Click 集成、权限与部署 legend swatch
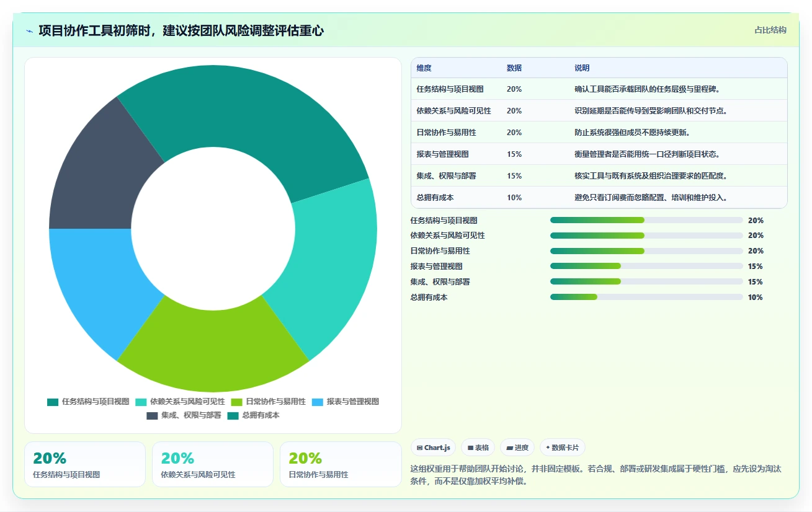 coord(152,415)
